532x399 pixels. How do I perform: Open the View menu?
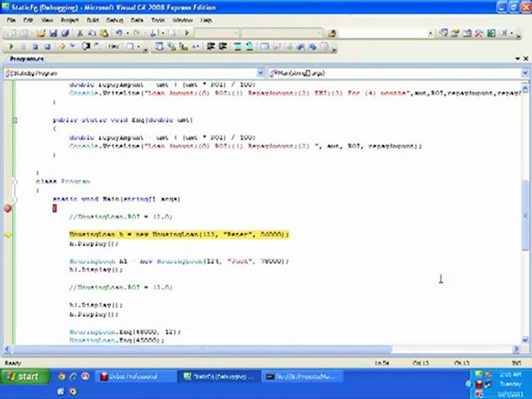coord(47,21)
